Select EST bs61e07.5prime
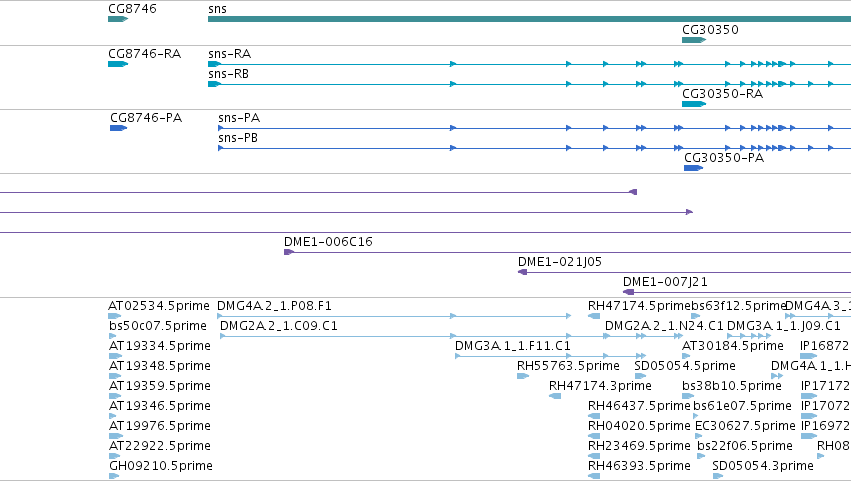Image resolution: width=851 pixels, height=481 pixels. tap(742, 406)
